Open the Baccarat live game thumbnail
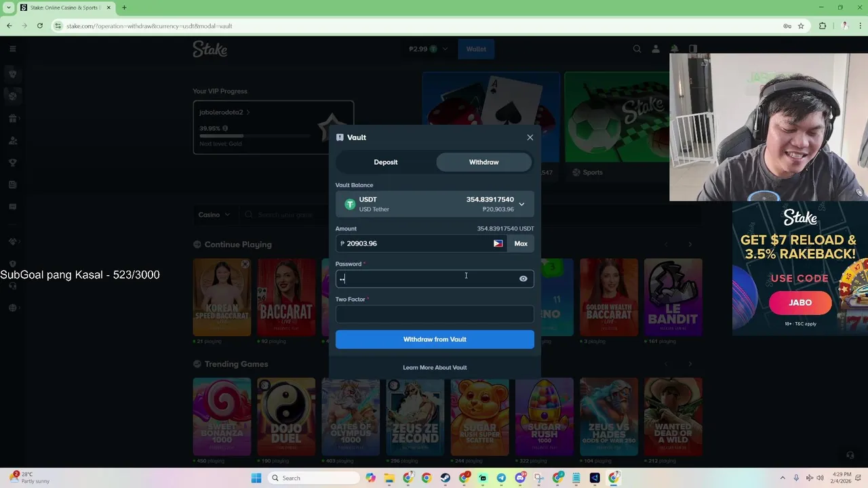 286,297
